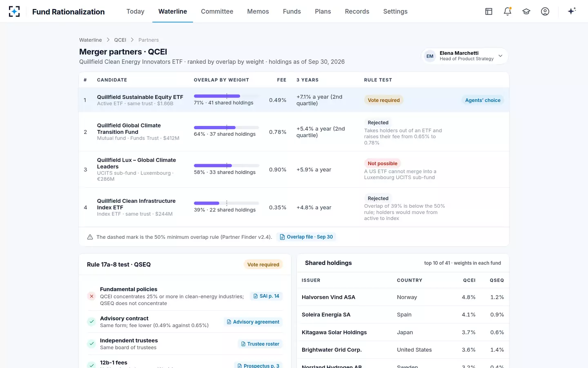Click the failed cross icon for Fundamental policies
This screenshot has height=368, width=588.
point(91,296)
